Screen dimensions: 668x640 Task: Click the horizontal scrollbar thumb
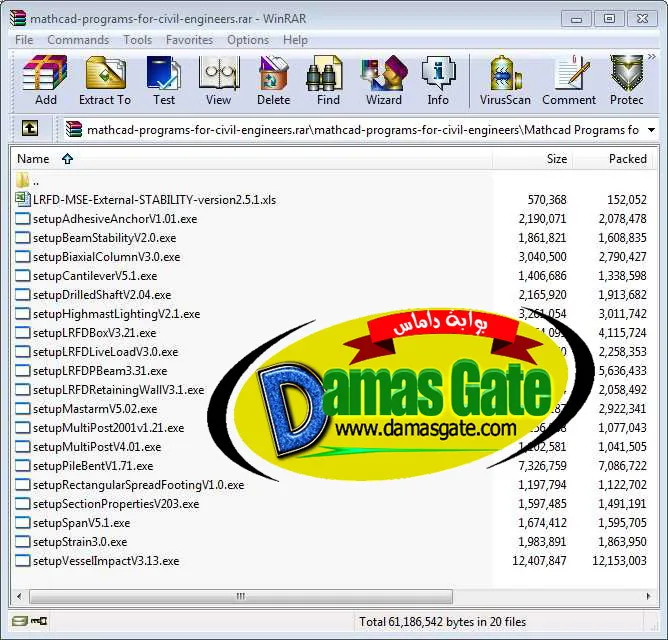pos(241,596)
